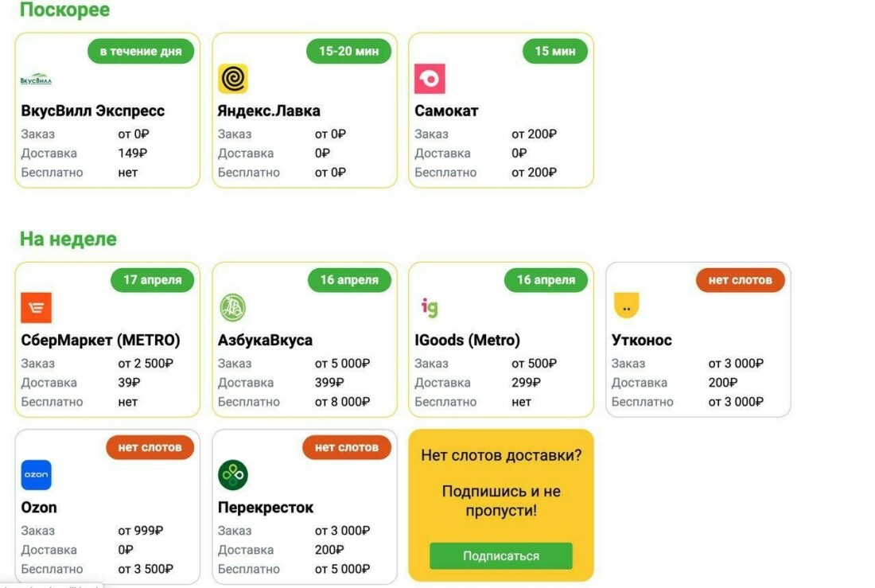Click the 'Нет слотов доставки?' yellow banner
Screen dimensions: 875x588
[x=501, y=456]
